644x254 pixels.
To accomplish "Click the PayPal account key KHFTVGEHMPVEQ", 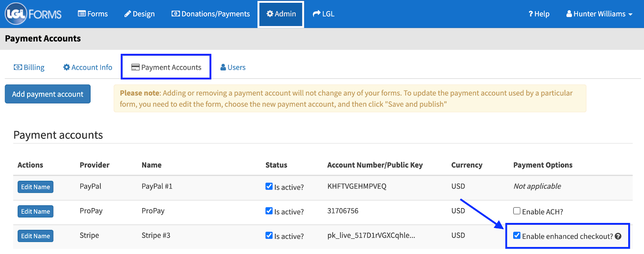I will click(x=357, y=186).
